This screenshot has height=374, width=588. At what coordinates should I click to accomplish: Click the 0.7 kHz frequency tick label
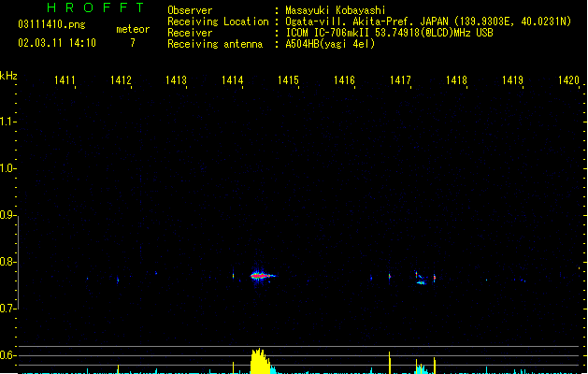(7, 309)
